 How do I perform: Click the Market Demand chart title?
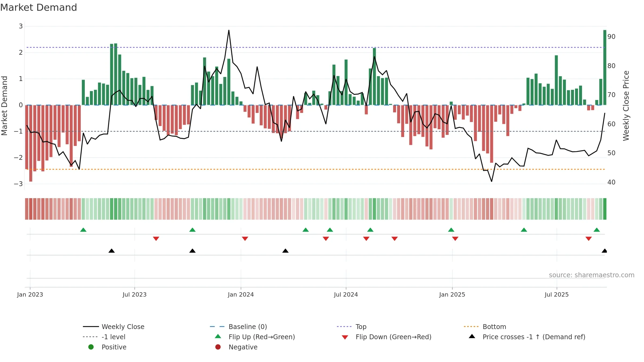tap(39, 8)
